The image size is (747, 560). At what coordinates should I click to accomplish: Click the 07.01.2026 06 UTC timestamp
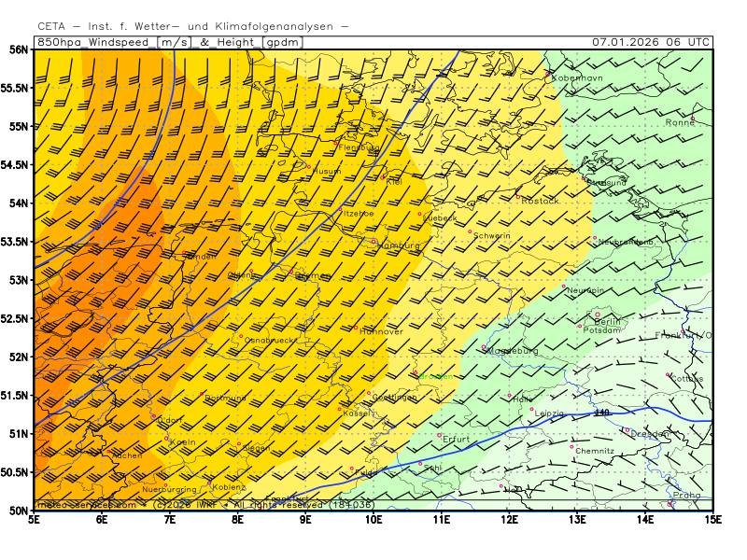coord(651,42)
